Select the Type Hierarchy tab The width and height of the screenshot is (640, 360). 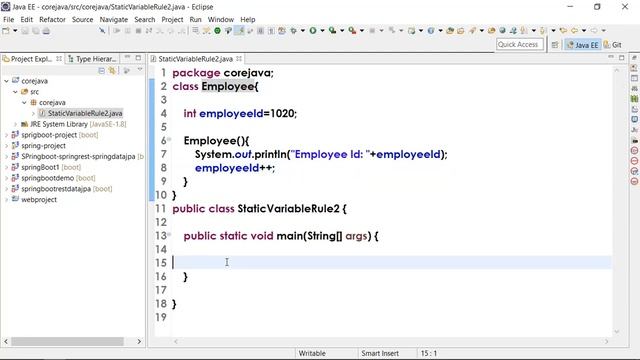click(92, 59)
